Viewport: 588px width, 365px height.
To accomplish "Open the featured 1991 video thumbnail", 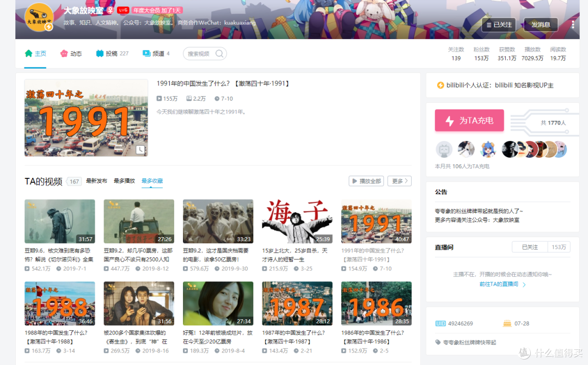I will click(x=86, y=117).
